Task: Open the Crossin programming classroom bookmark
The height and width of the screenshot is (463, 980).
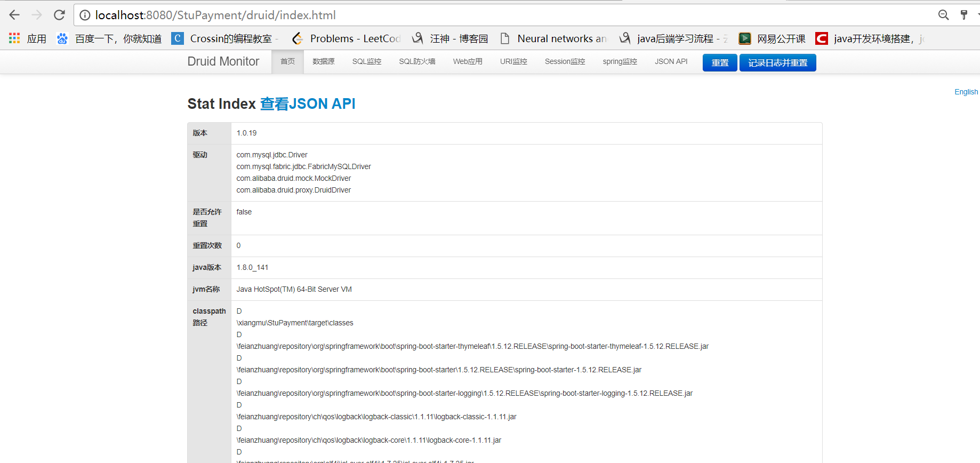Action: (x=224, y=38)
